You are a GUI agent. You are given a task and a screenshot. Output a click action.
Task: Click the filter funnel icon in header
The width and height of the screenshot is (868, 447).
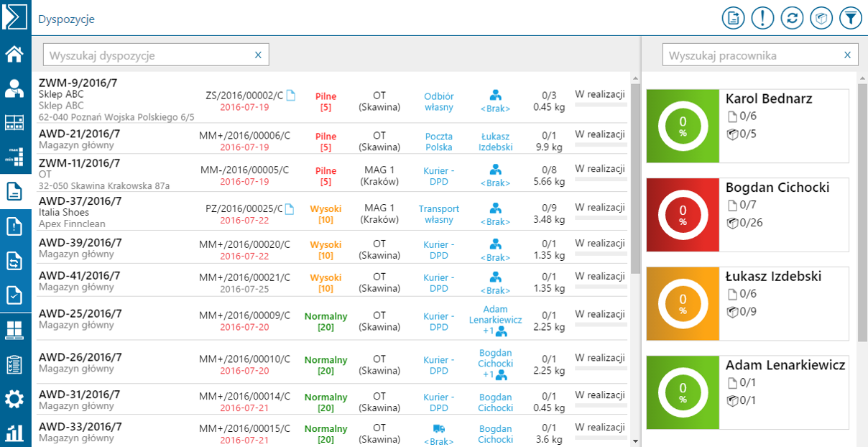[x=850, y=18]
